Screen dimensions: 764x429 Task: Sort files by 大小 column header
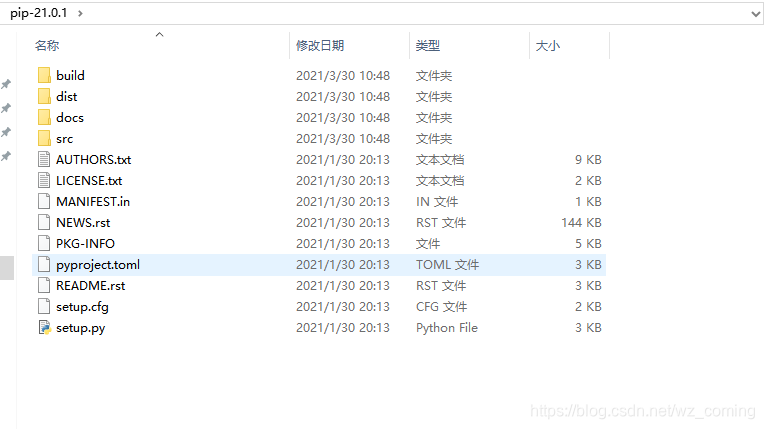[548, 46]
